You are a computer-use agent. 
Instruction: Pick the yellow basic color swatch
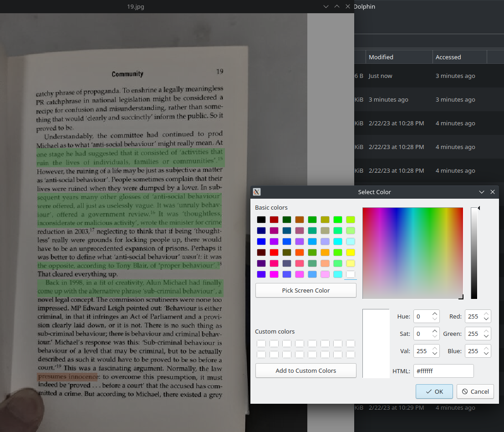pyautogui.click(x=350, y=252)
